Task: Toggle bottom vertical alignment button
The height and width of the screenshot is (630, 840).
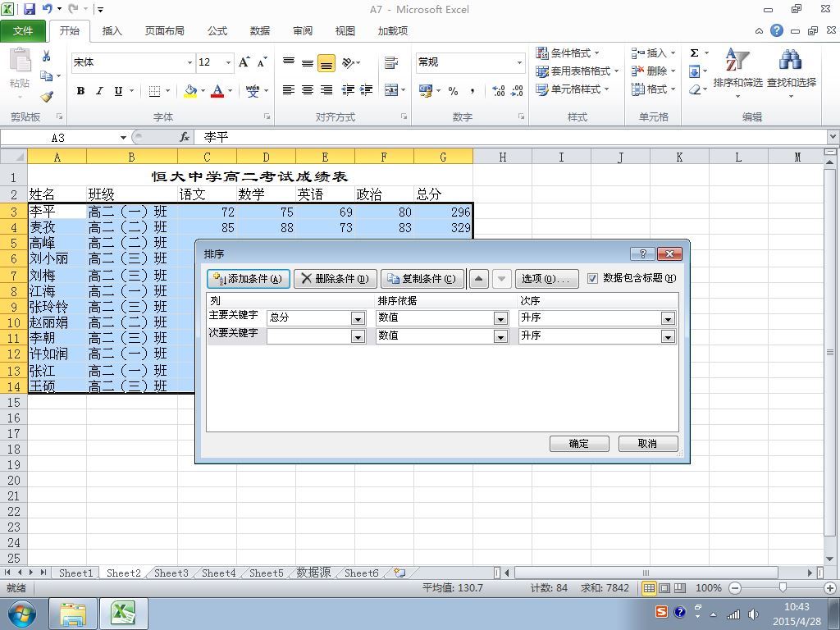Action: pyautogui.click(x=326, y=63)
